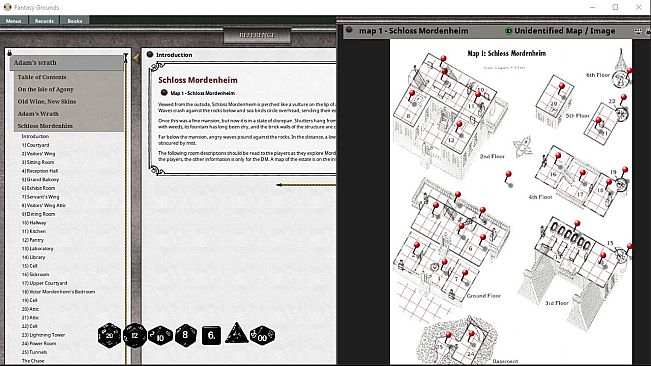This screenshot has height=366, width=651.
Task: Open 2) Visitors' Wing page
Action: (38, 154)
